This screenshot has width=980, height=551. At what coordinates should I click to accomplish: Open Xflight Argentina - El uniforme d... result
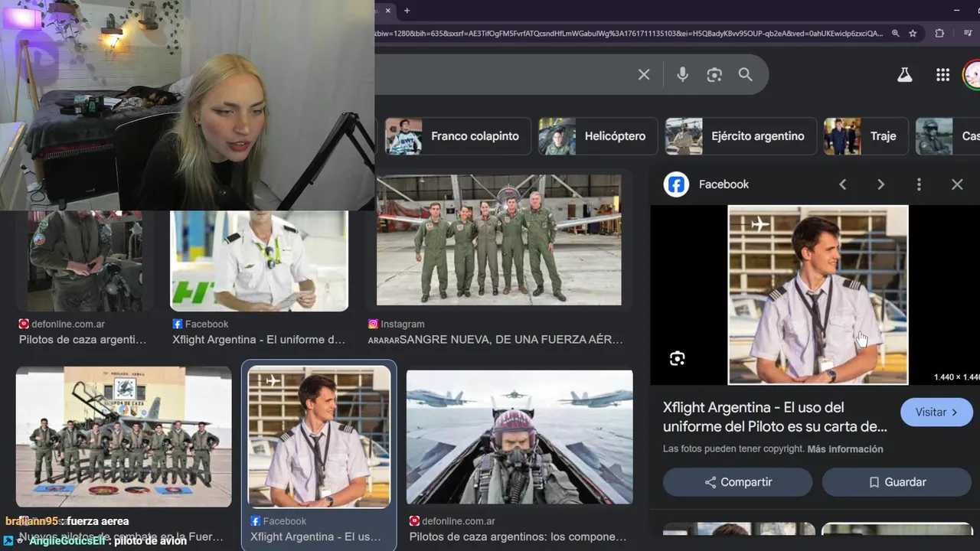click(x=259, y=339)
